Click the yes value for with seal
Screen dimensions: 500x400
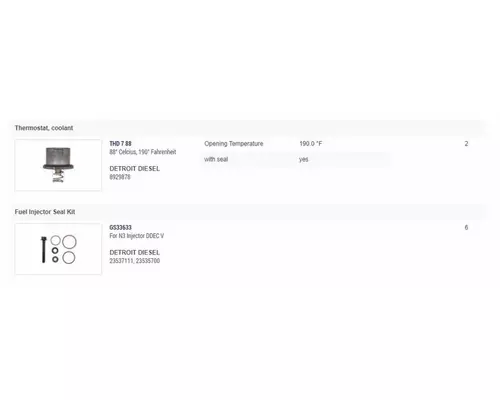click(304, 160)
